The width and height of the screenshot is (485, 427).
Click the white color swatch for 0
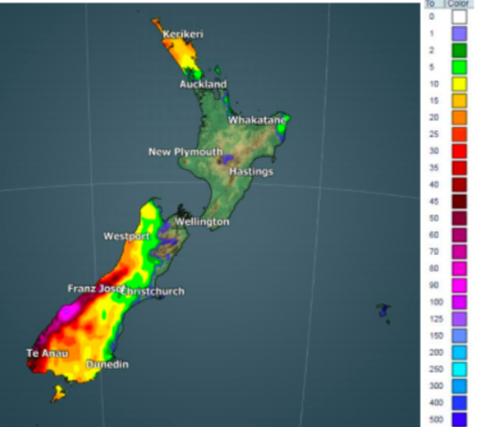[x=459, y=17]
